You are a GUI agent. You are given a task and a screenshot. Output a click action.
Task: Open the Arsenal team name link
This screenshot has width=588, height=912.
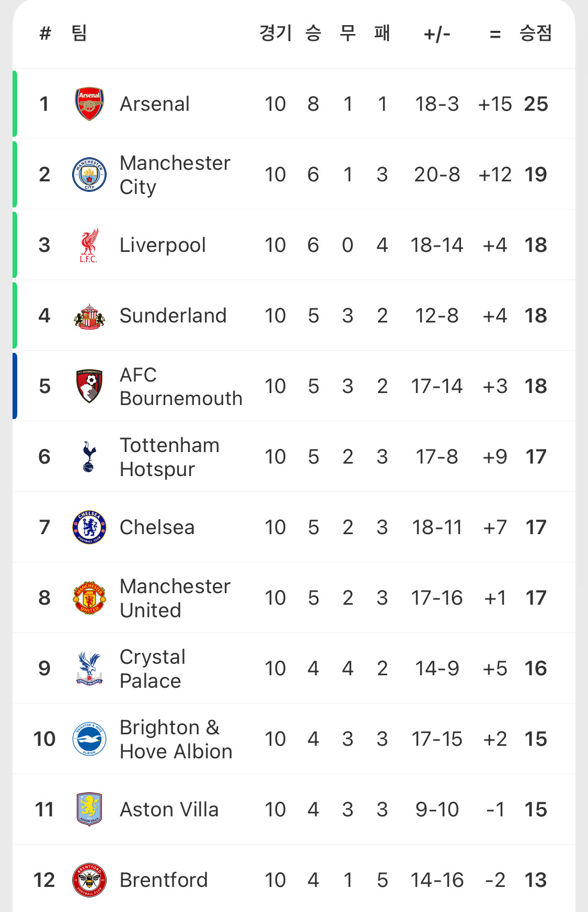[155, 104]
